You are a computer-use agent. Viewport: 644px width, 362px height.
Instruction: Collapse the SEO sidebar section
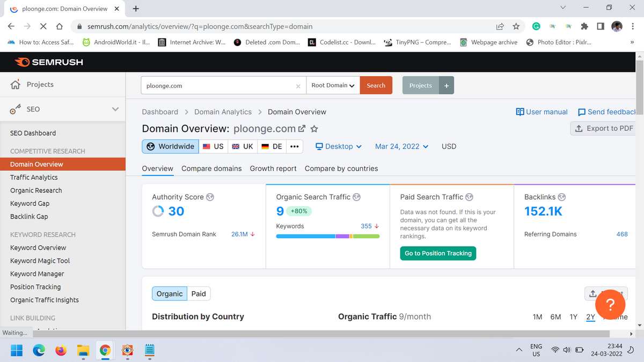115,109
